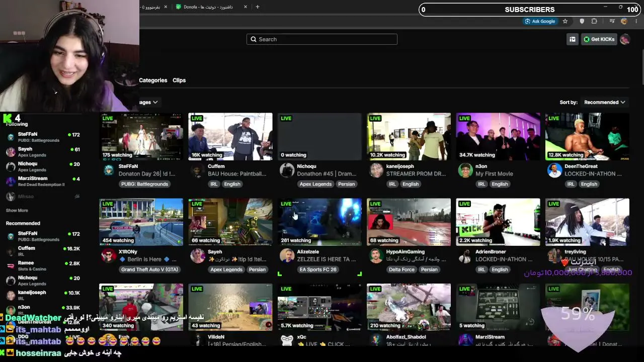This screenshot has height=362, width=644.
Task: Open SteFFaN's PUBG stream thumbnail
Action: pos(141,137)
